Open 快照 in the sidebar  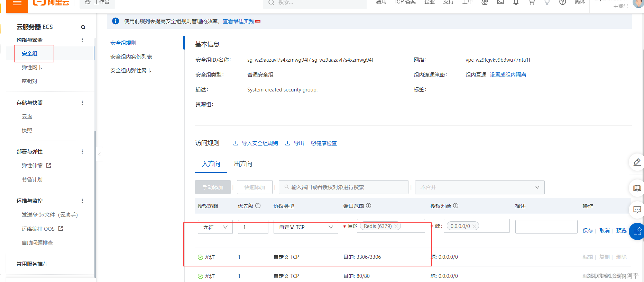(x=27, y=131)
